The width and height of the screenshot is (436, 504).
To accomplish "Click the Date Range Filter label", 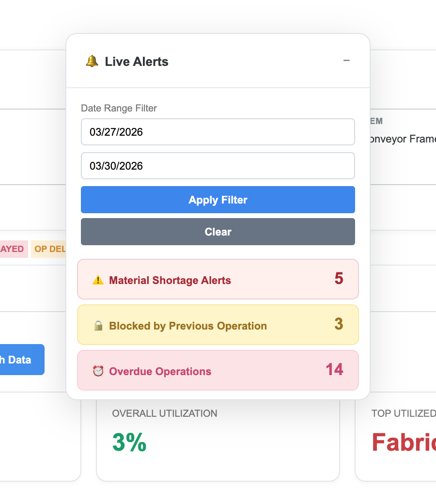I will (119, 109).
